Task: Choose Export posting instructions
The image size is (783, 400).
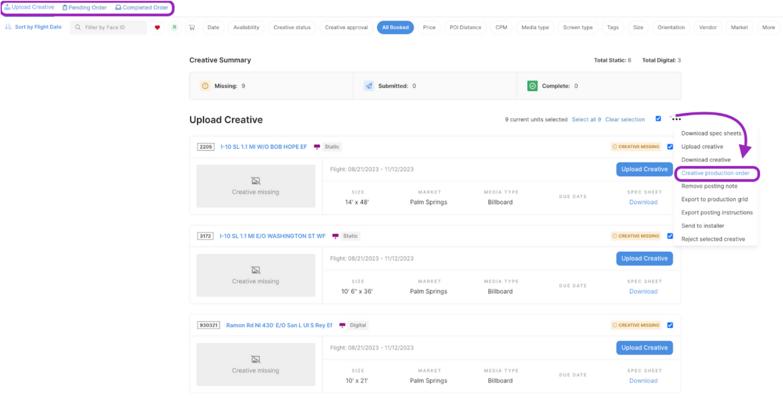Action: [717, 213]
